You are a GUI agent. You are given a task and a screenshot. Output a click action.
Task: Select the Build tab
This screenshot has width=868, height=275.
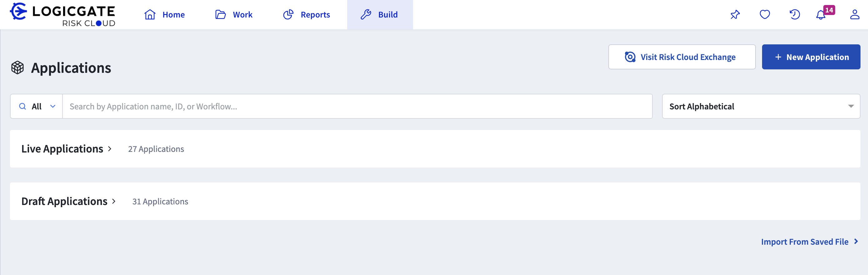click(x=380, y=14)
